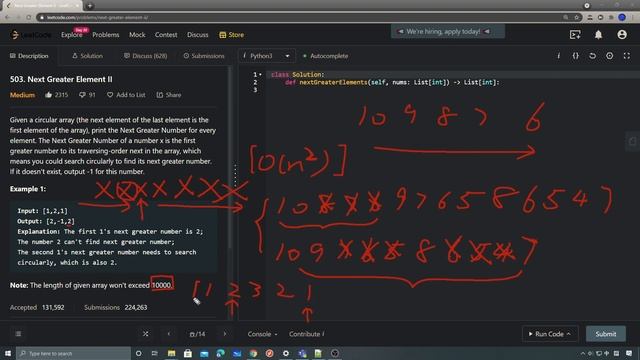Open the Mock interviews page
This screenshot has width=640, height=360.
pos(137,35)
